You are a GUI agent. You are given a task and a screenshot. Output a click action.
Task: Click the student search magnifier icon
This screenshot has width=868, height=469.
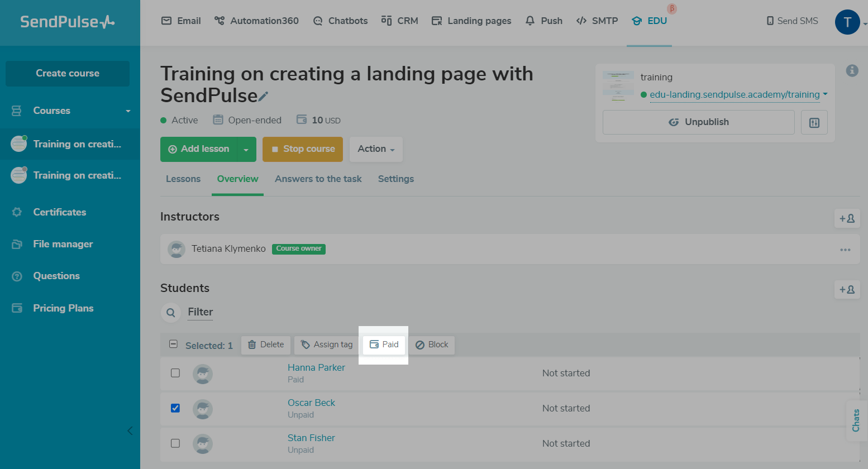click(x=171, y=313)
